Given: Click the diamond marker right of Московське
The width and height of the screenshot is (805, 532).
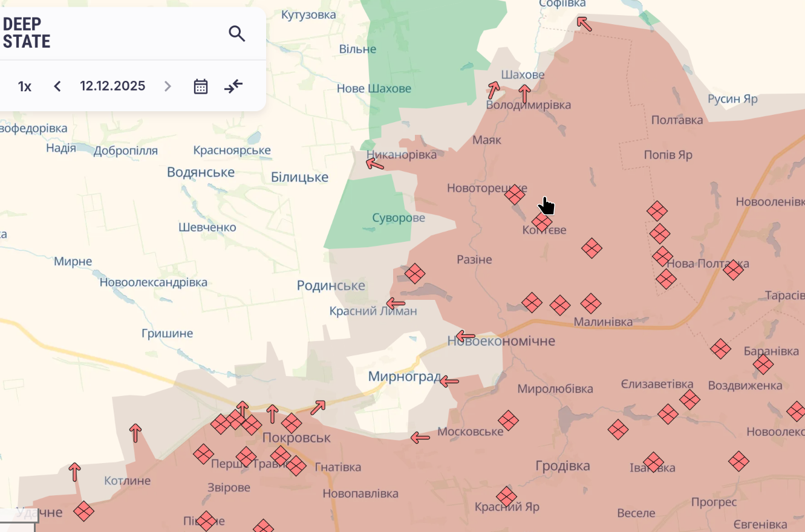Looking at the screenshot, I should (x=508, y=420).
